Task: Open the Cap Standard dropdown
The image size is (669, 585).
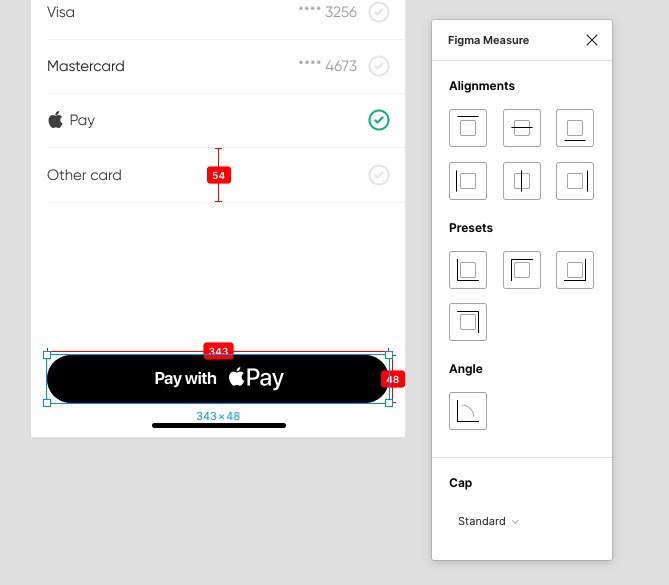Action: [x=488, y=521]
